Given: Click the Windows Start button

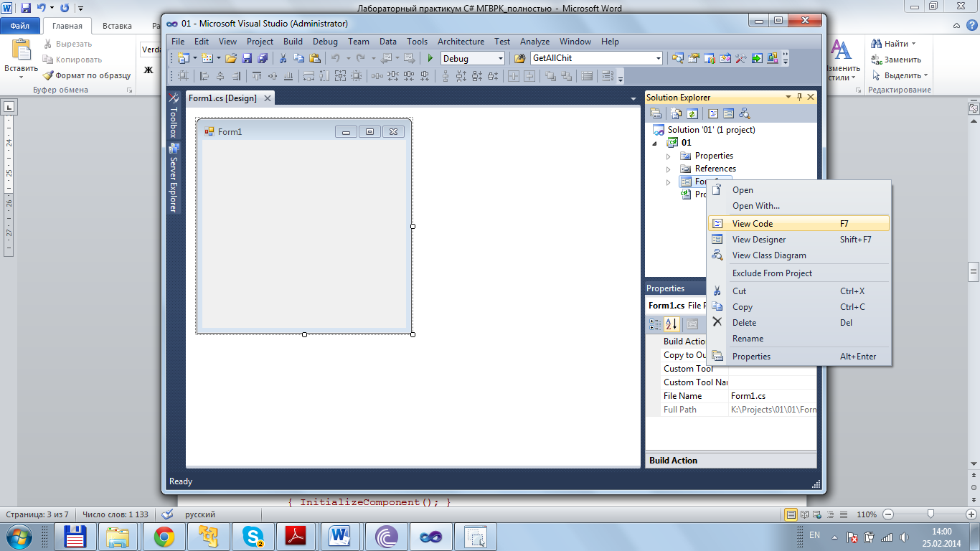Looking at the screenshot, I should [19, 536].
